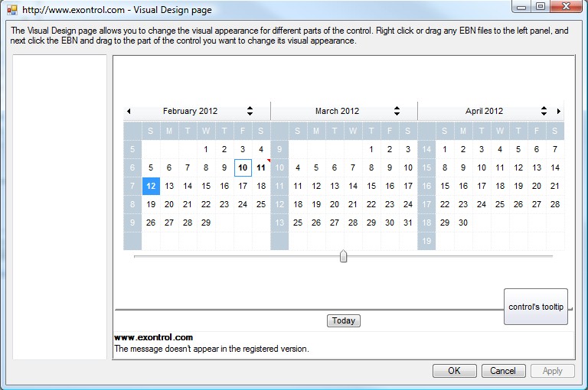Click the previous month left arrow
Image resolution: width=588 pixels, height=390 pixels.
click(129, 111)
